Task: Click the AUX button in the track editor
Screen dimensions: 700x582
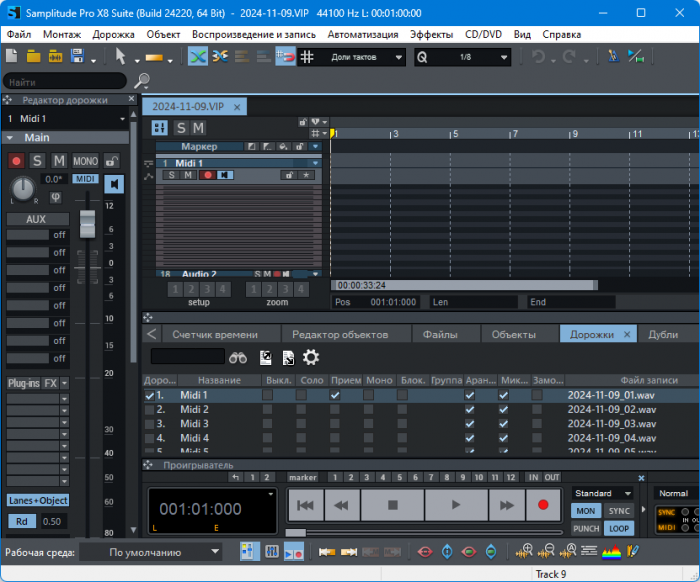Action: pos(36,218)
